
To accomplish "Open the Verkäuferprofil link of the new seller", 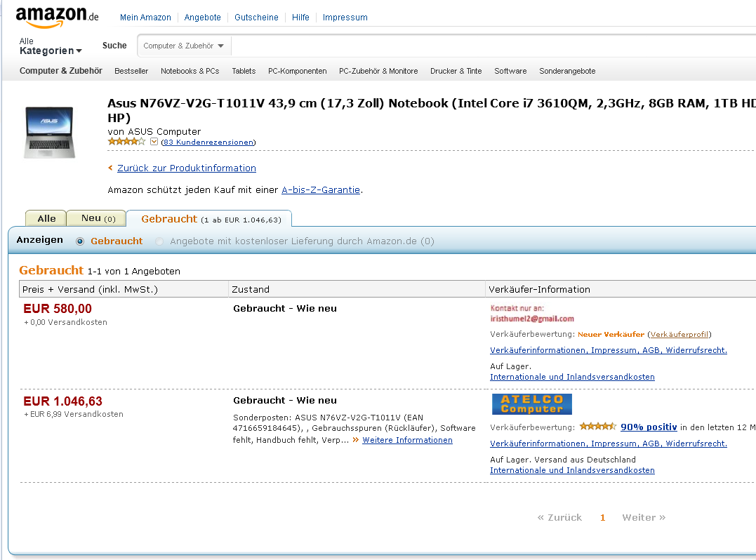I will tap(679, 334).
